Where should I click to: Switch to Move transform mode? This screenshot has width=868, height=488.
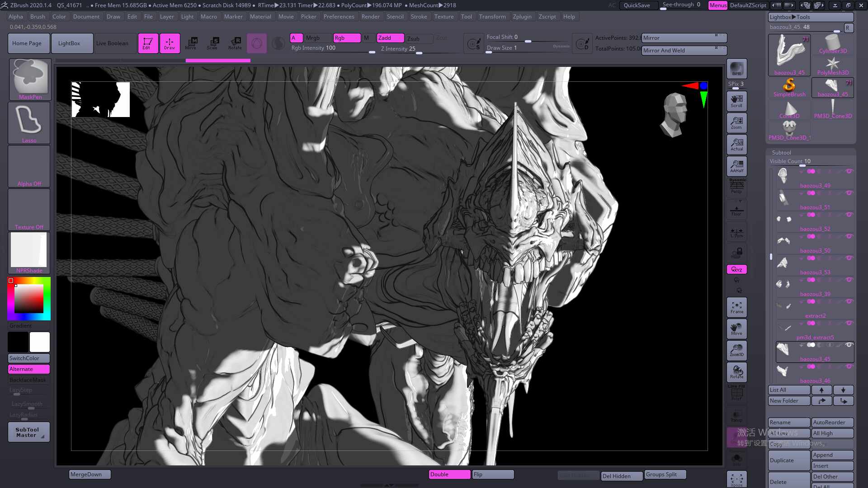[191, 43]
